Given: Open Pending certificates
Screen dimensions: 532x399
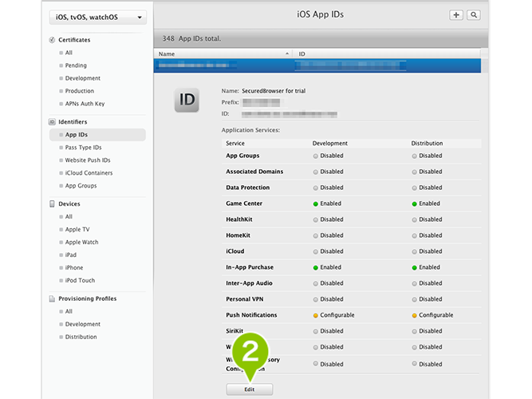Looking at the screenshot, I should [76, 65].
